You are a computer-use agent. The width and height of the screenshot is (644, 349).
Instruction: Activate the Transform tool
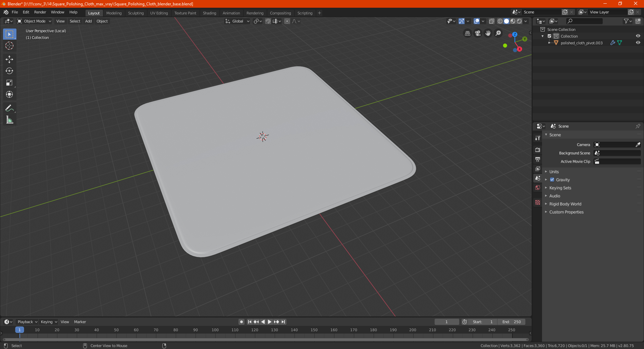click(9, 95)
